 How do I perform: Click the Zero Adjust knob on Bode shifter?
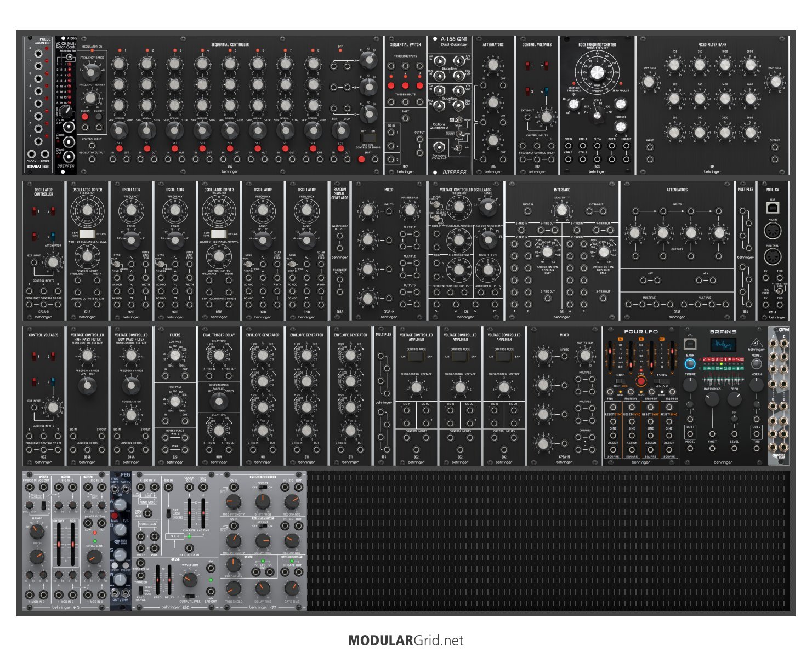621,104
